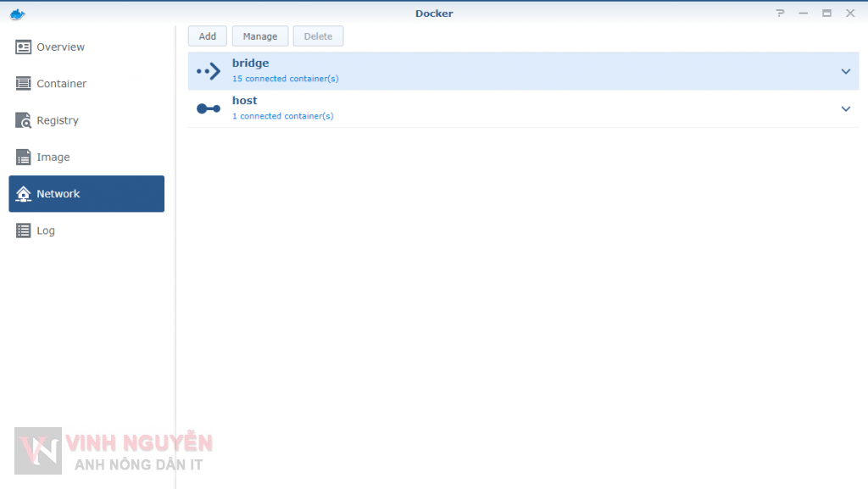Select the host network name
Image resolution: width=868 pixels, height=489 pixels.
click(244, 101)
